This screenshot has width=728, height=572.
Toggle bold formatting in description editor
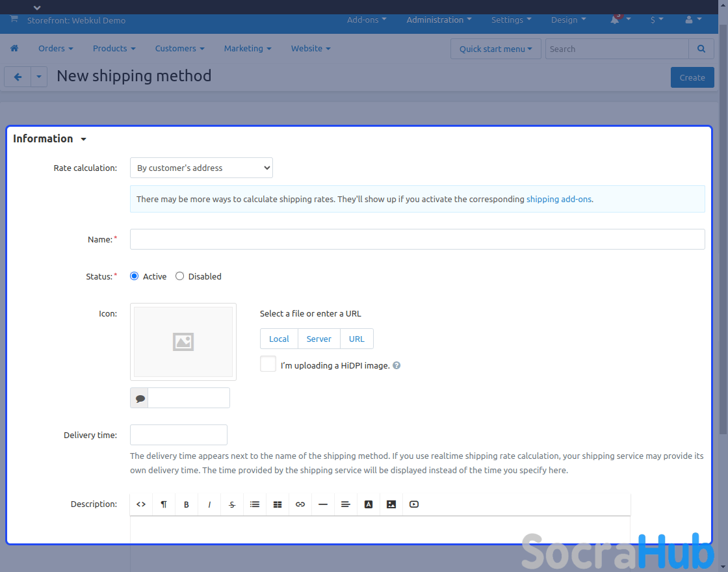pos(187,504)
